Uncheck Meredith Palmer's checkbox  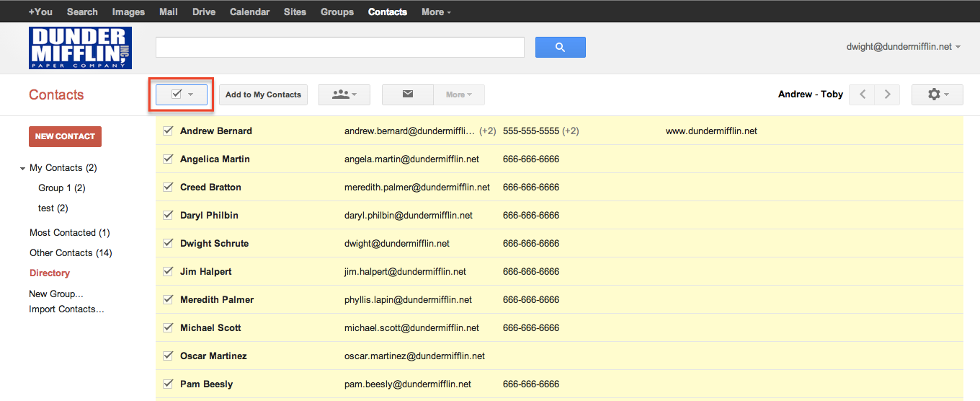[x=168, y=299]
